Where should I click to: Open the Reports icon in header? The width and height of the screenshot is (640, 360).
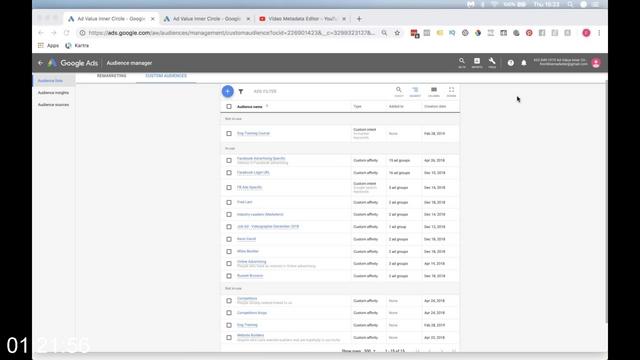(477, 62)
